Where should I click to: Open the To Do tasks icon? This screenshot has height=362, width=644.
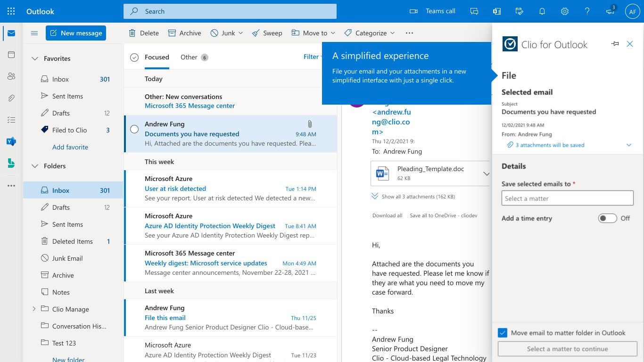point(11,120)
